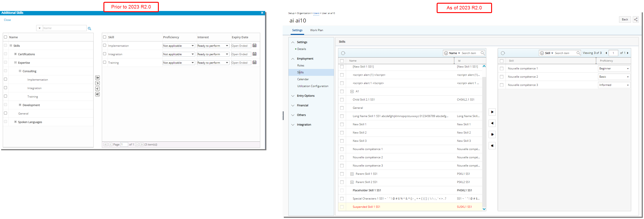This screenshot has height=219, width=644.
Task: Click the magnifier in Name search box
Action: click(482, 53)
